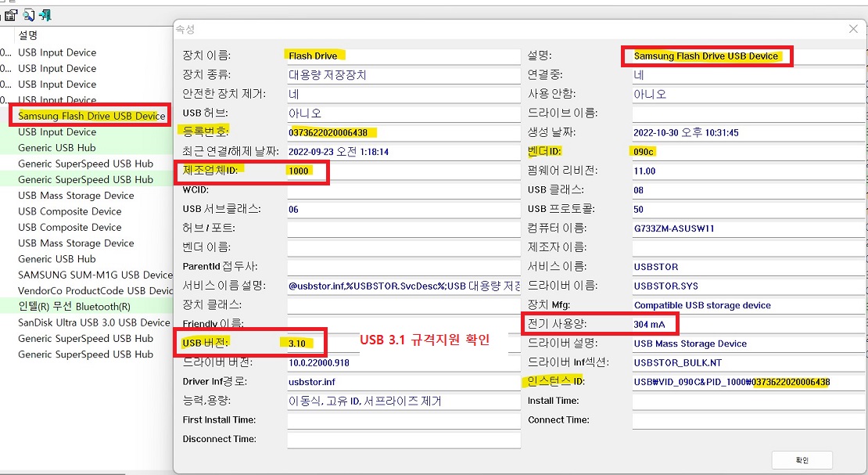Click the 인스턴스 ID field USB#VID_090C&PID_1000

[748, 382]
